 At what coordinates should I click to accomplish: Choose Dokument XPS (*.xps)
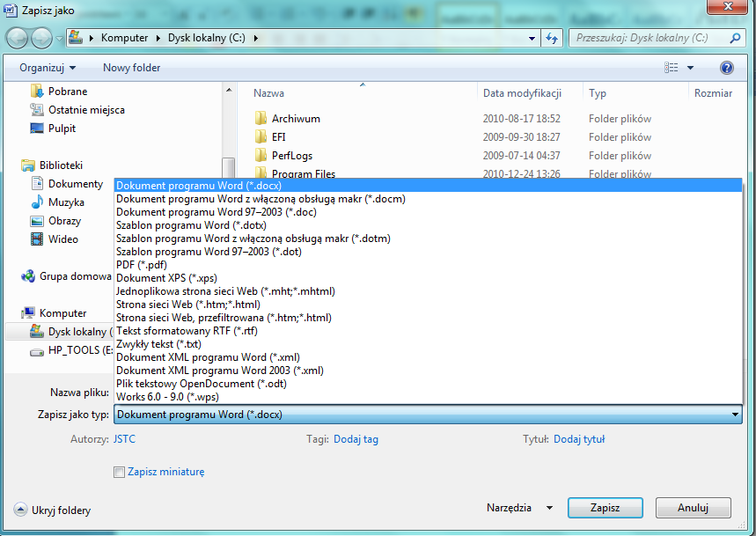click(x=428, y=278)
